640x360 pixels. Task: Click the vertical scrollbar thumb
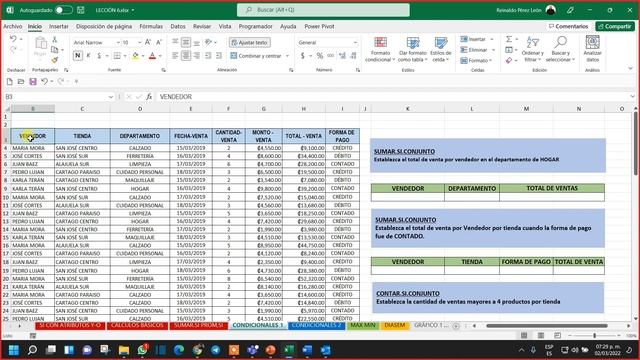tap(636, 143)
